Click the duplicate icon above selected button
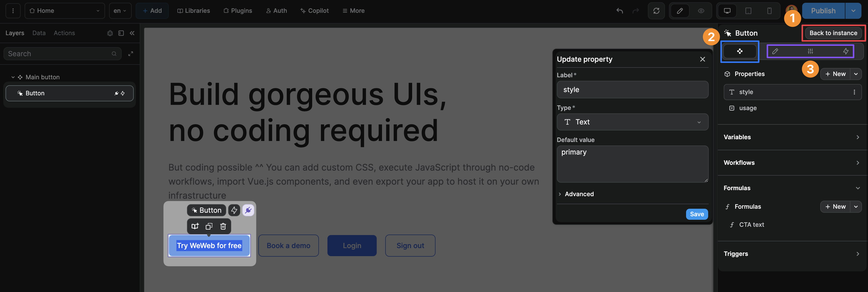Screen dimensions: 868x292 209,226
